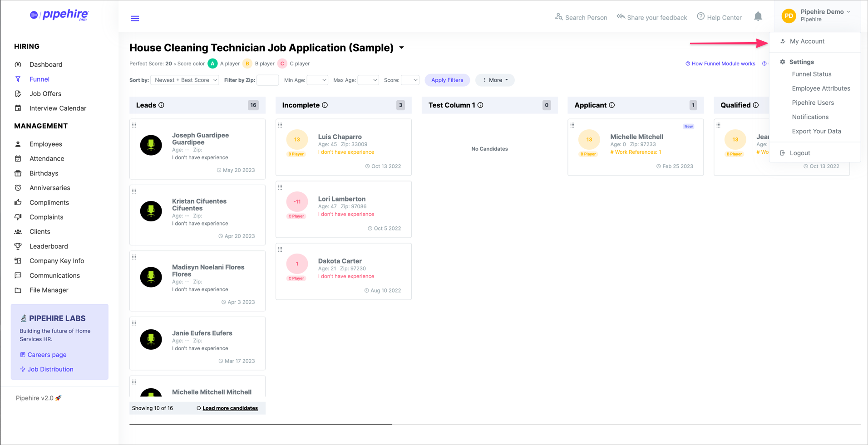This screenshot has height=445, width=868.
Task: Click Kristan Cifuentes Cifuentes candidate name
Action: click(x=199, y=205)
